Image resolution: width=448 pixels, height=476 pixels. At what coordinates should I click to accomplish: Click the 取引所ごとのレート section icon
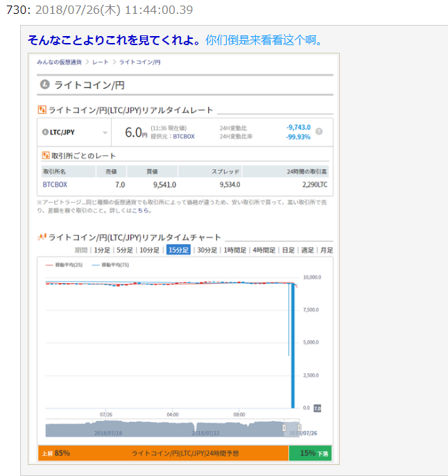46,155
